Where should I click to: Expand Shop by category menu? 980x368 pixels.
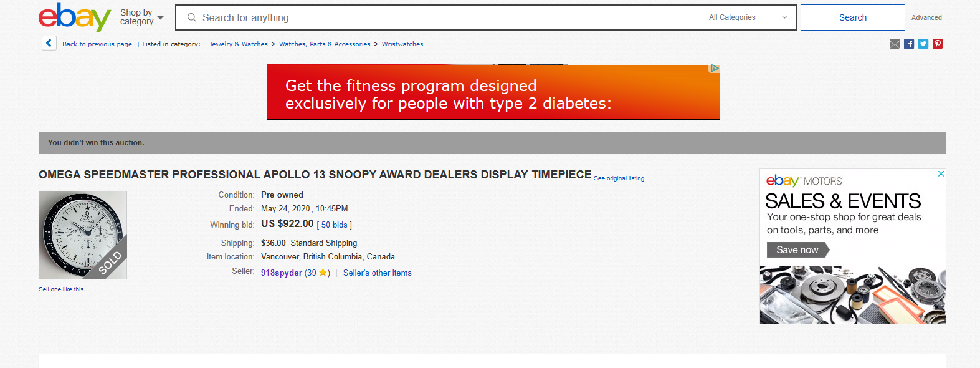[142, 17]
